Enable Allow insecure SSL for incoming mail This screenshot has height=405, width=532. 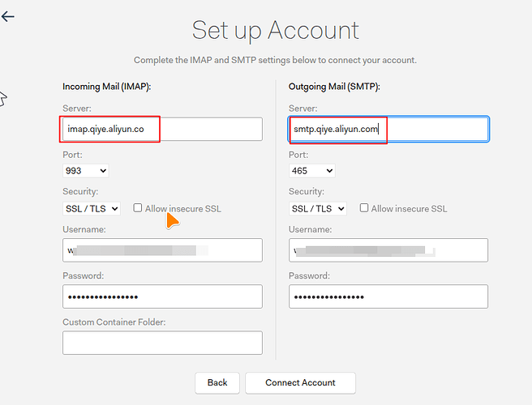tap(137, 207)
